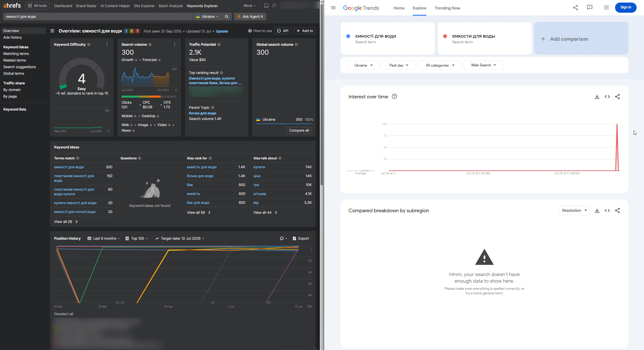Viewport: 644px width, 350px height.
Task: Click Add to button
Action: point(305,31)
